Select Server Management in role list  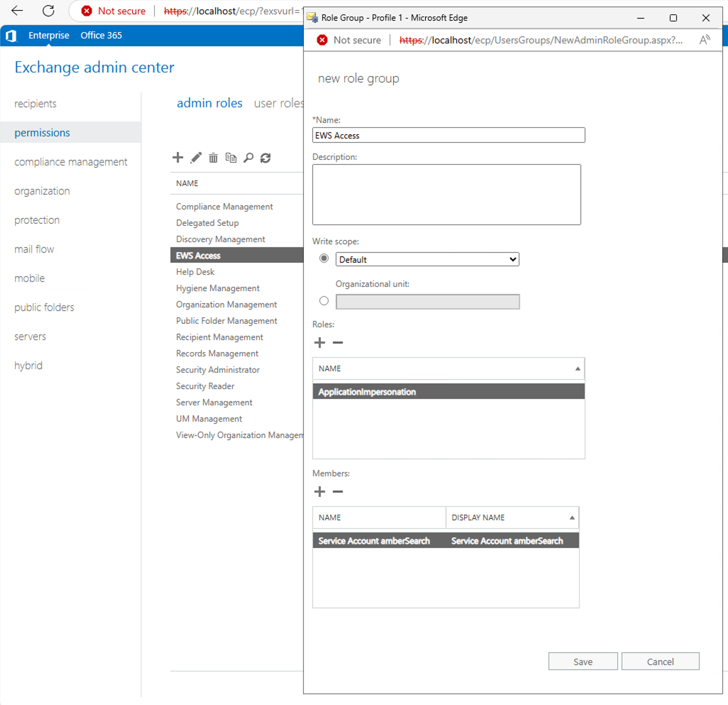(214, 403)
